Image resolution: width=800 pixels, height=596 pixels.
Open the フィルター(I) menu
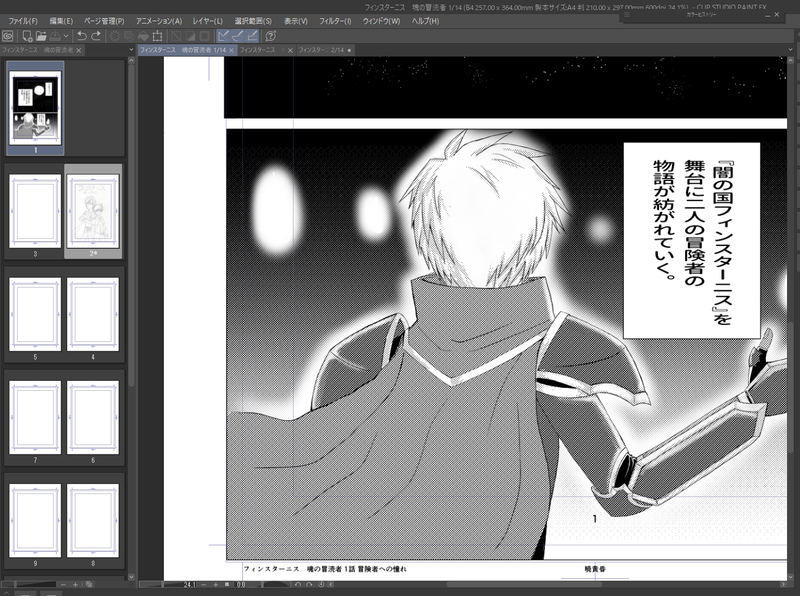pos(335,21)
